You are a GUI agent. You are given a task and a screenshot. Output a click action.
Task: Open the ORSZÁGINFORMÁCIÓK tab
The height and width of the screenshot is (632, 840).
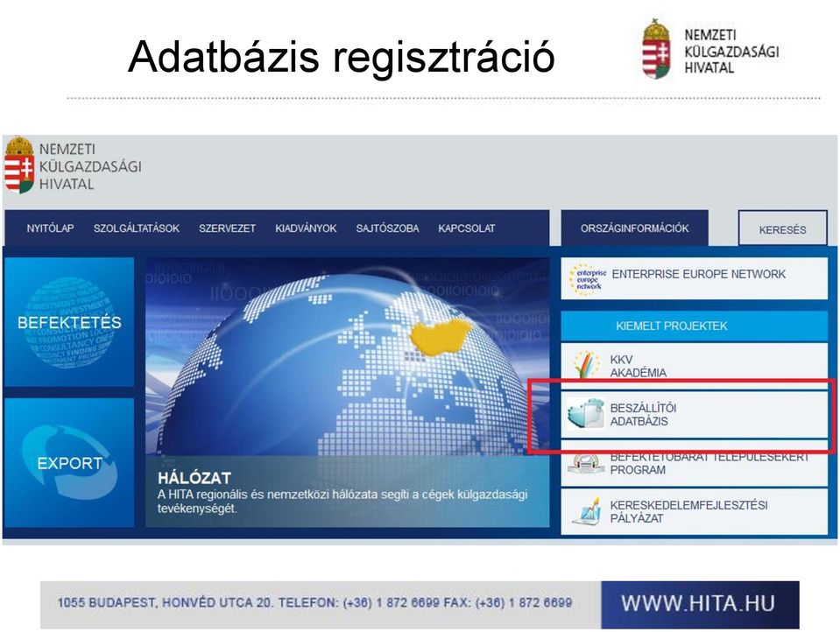(635, 228)
